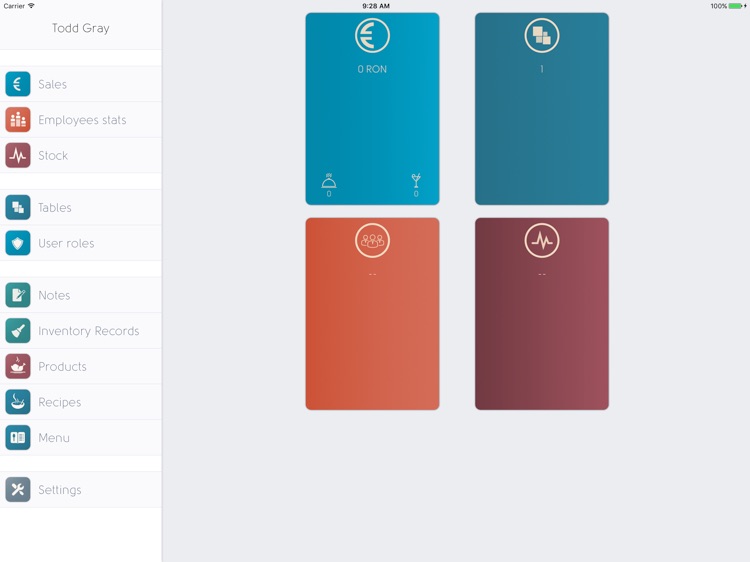This screenshot has height=562, width=750.
Task: Open the Tables squares icon in sidebar
Action: (x=18, y=208)
